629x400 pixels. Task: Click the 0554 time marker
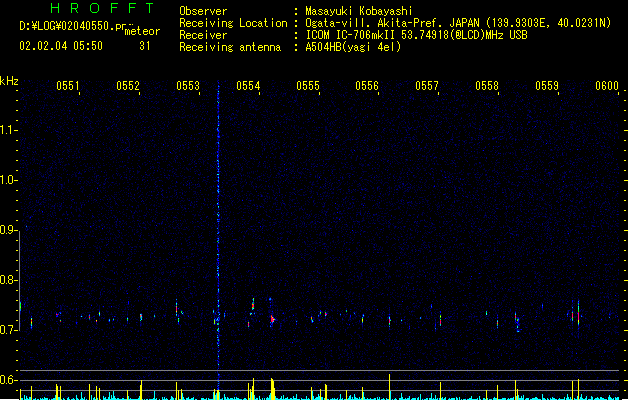[x=248, y=85]
